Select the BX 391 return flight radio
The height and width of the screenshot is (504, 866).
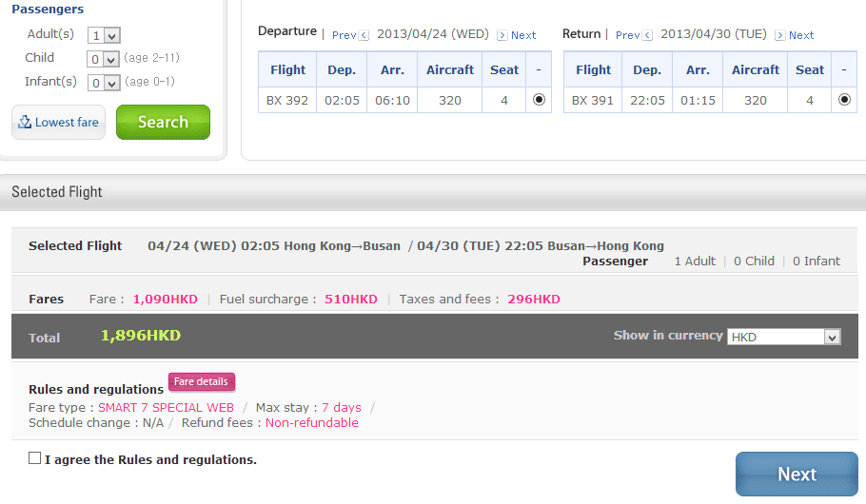pyautogui.click(x=844, y=100)
